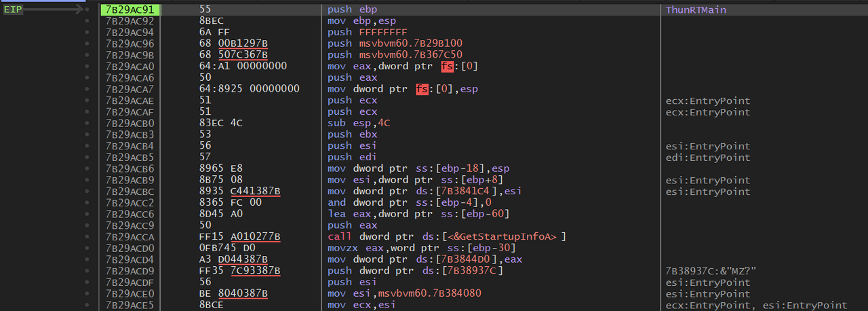Toggle breakpoint dot beside address 7B29AC9B

point(87,55)
